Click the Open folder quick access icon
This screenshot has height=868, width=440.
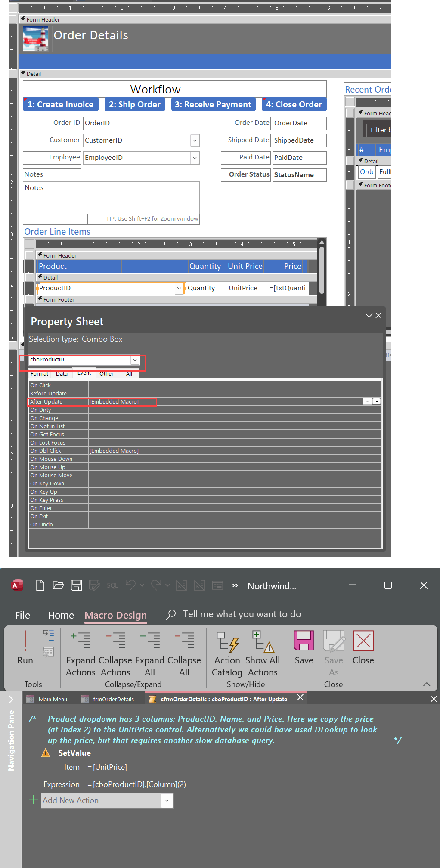58,585
